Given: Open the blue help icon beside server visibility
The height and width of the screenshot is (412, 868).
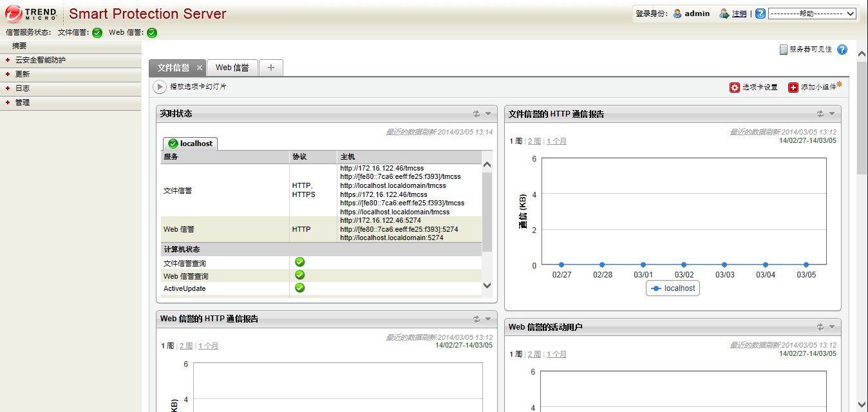Looking at the screenshot, I should tap(842, 50).
